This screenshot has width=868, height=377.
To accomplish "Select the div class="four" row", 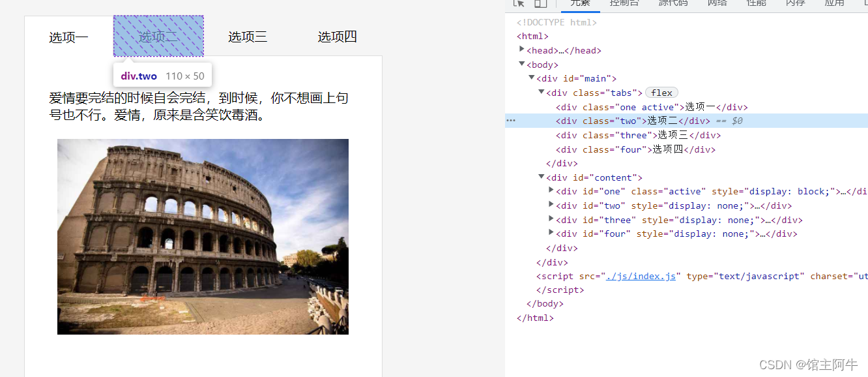I will click(x=635, y=149).
